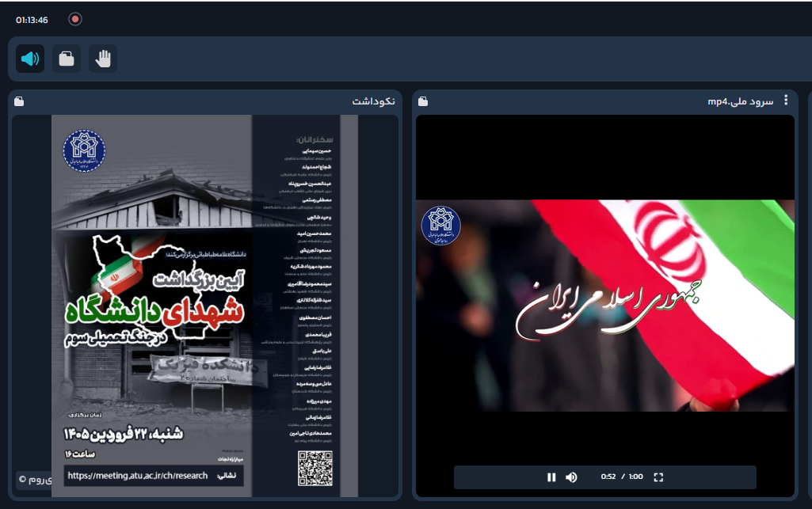The height and width of the screenshot is (509, 812).
Task: Mute the video player volume icon
Action: point(571,477)
